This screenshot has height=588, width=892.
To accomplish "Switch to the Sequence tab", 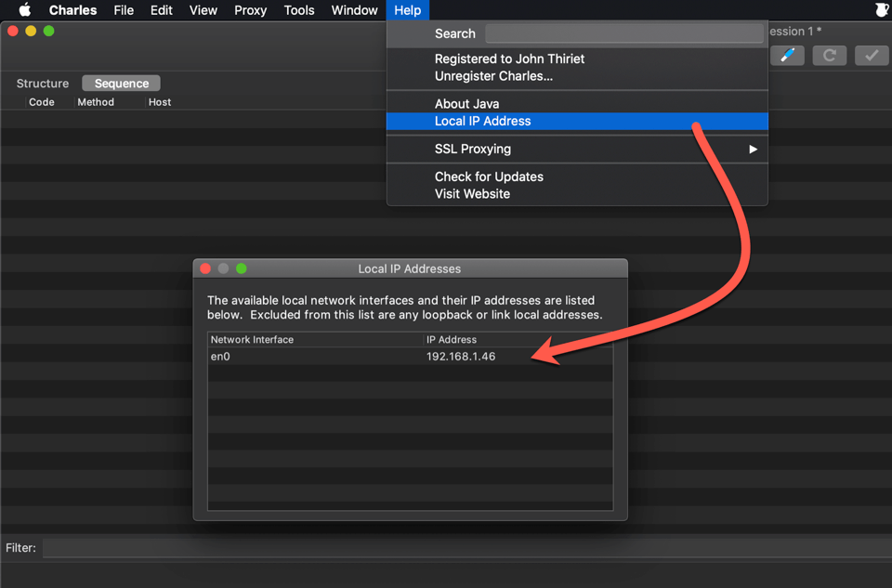I will 121,83.
